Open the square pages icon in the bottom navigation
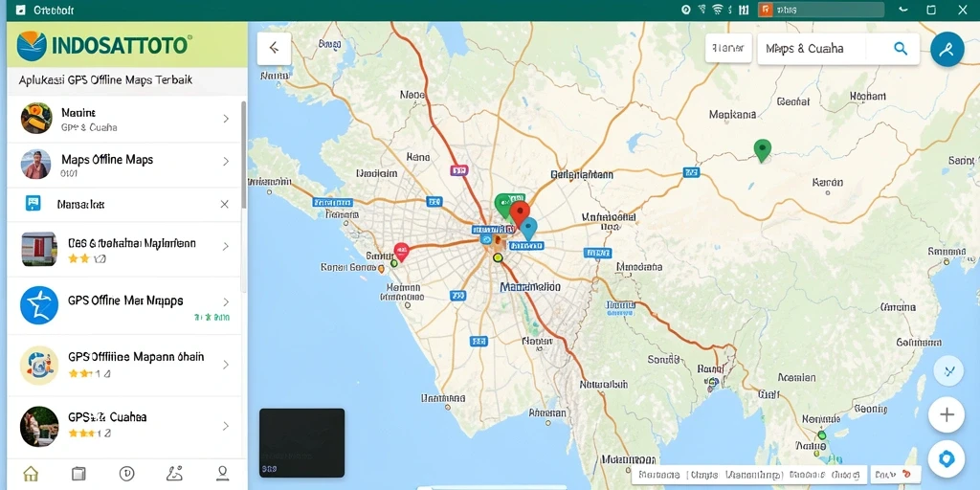Screen dimensions: 980x490 [78, 474]
